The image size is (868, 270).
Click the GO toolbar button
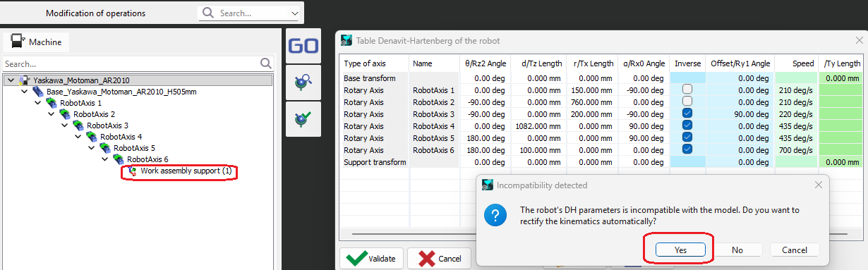(304, 47)
